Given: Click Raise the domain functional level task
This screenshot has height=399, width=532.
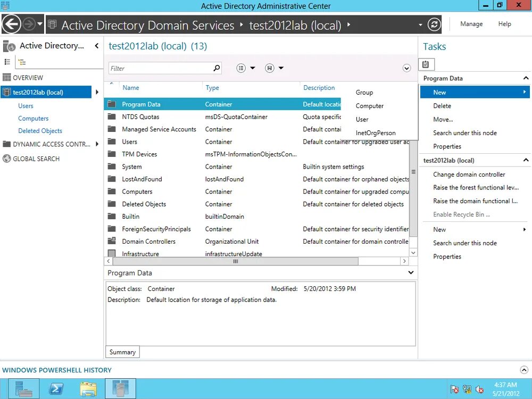Looking at the screenshot, I should click(x=475, y=201).
